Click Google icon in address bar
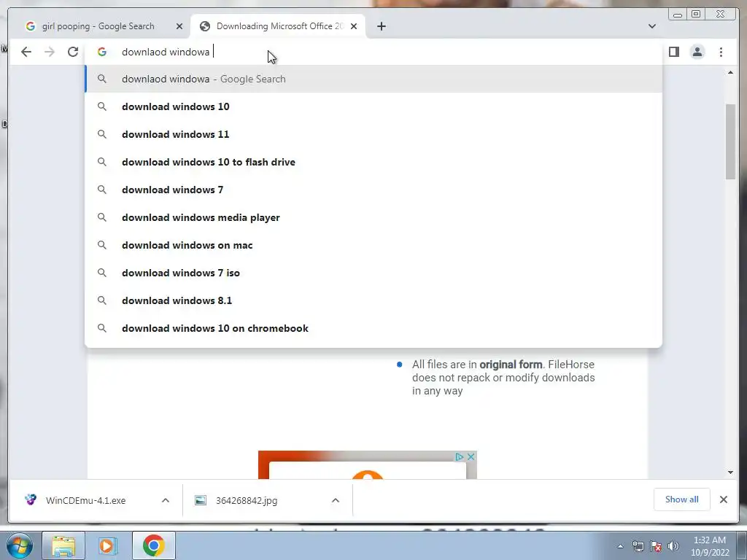Viewport: 747px width, 560px height. pos(102,52)
